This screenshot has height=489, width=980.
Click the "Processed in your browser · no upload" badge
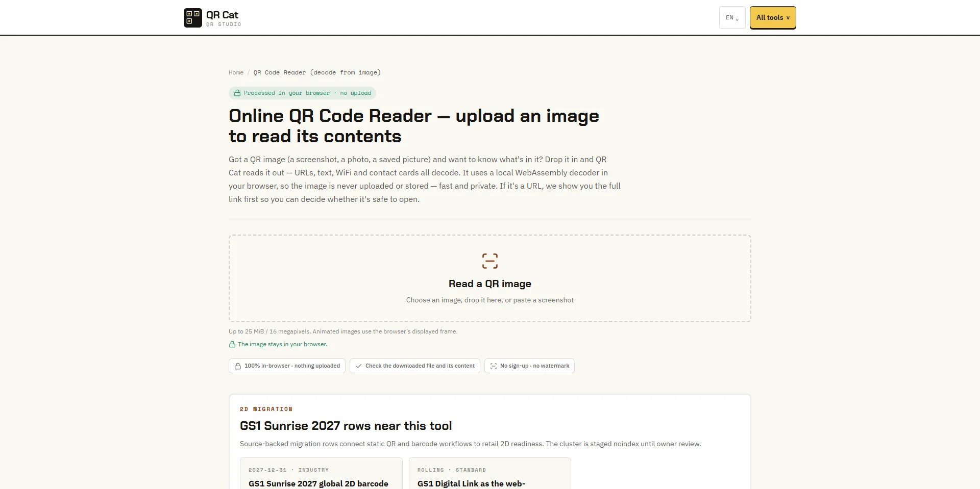coord(303,93)
